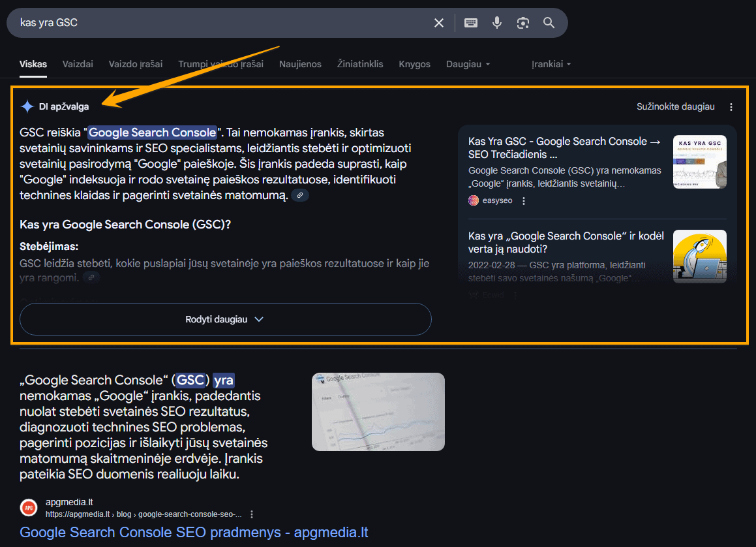Screen dimensions: 756x547
Task: Start voice search with the microphone icon
Action: 497,23
